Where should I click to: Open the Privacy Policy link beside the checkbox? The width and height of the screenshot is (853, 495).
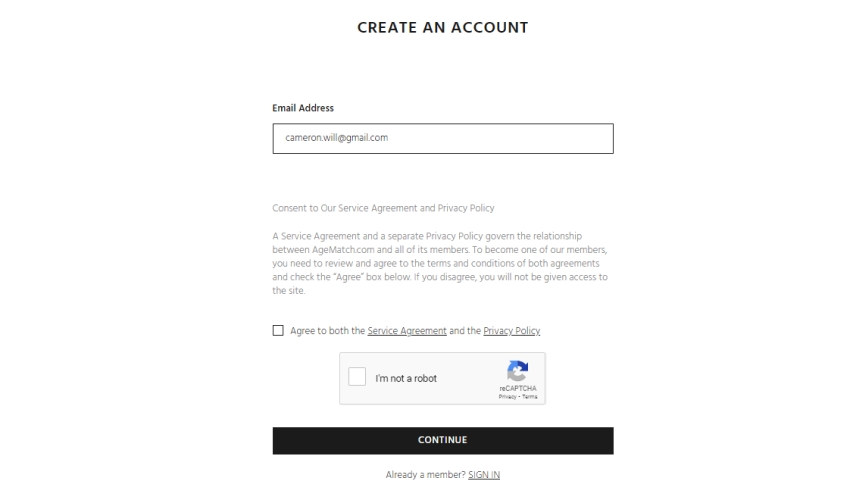[511, 331]
